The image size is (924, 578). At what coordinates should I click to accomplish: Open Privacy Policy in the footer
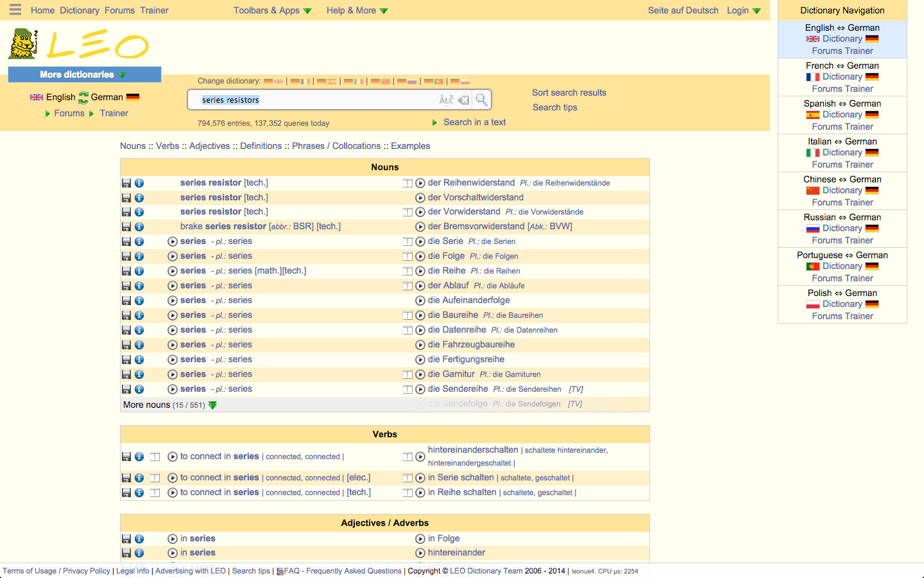tap(87, 571)
